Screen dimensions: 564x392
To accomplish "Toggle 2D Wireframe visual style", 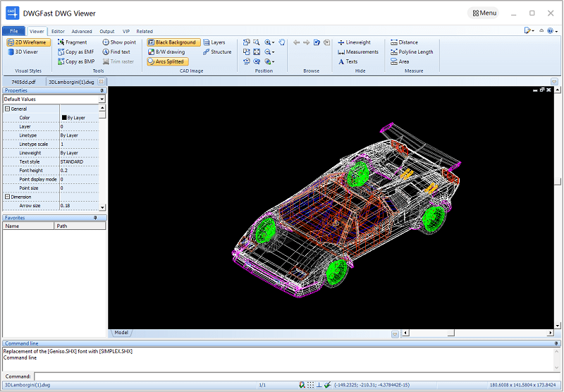I will [28, 42].
